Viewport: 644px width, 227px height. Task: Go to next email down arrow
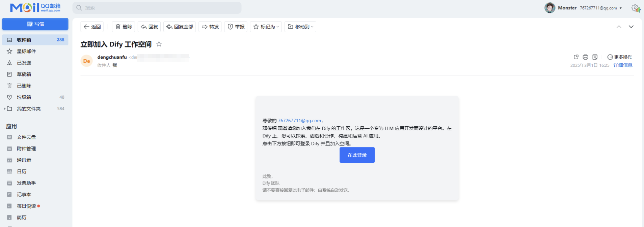coord(631,27)
